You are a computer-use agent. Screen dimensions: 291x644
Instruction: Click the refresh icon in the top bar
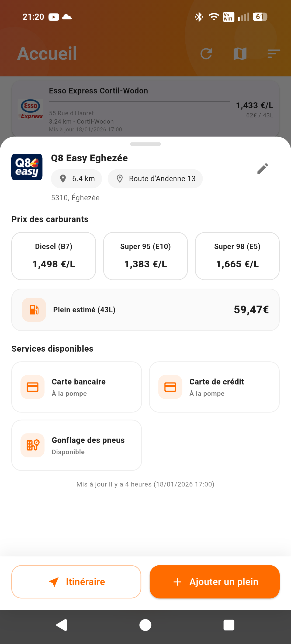pyautogui.click(x=207, y=53)
